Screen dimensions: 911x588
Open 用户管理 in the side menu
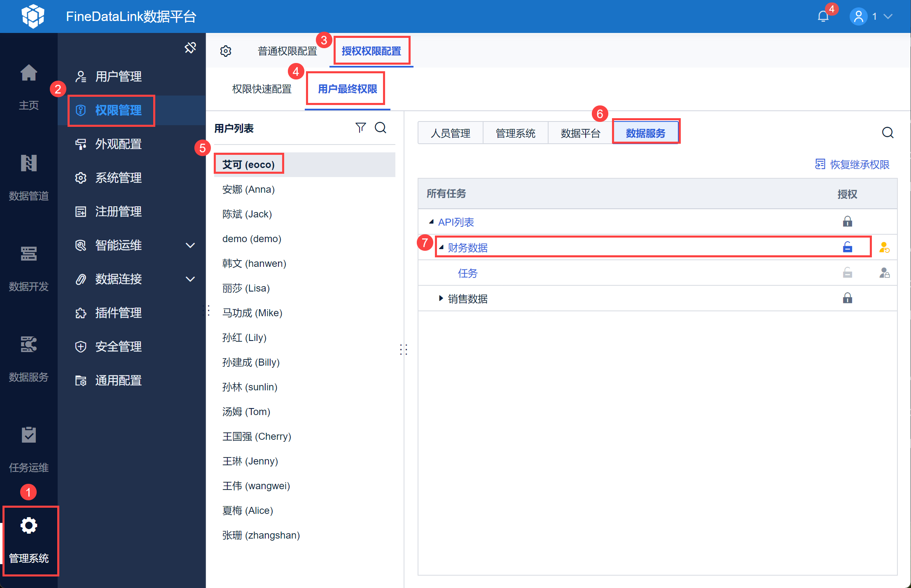pos(118,77)
